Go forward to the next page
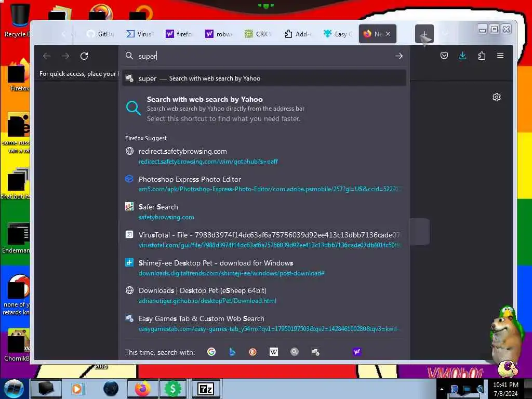This screenshot has width=532, height=399. point(65,56)
